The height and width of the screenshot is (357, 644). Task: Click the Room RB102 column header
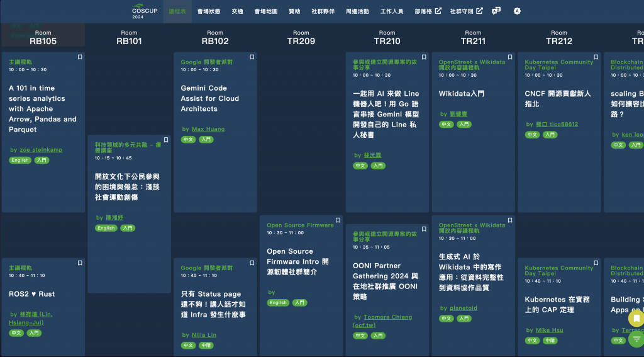tap(215, 37)
